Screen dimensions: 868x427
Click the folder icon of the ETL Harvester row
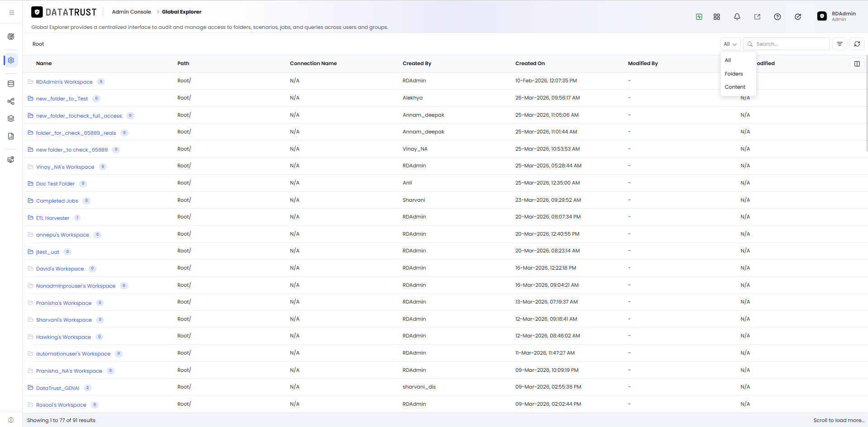[30, 218]
